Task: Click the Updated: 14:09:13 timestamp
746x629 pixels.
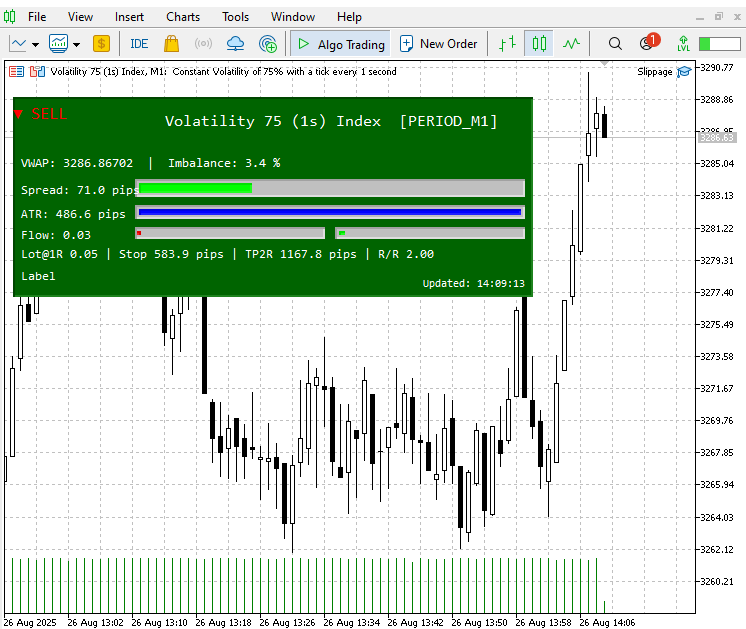Action: coord(473,284)
